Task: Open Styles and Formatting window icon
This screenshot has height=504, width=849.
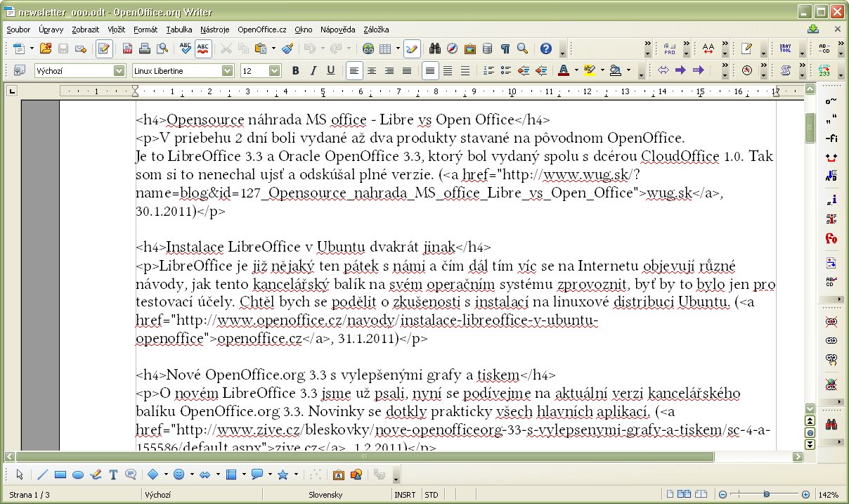Action: point(20,70)
